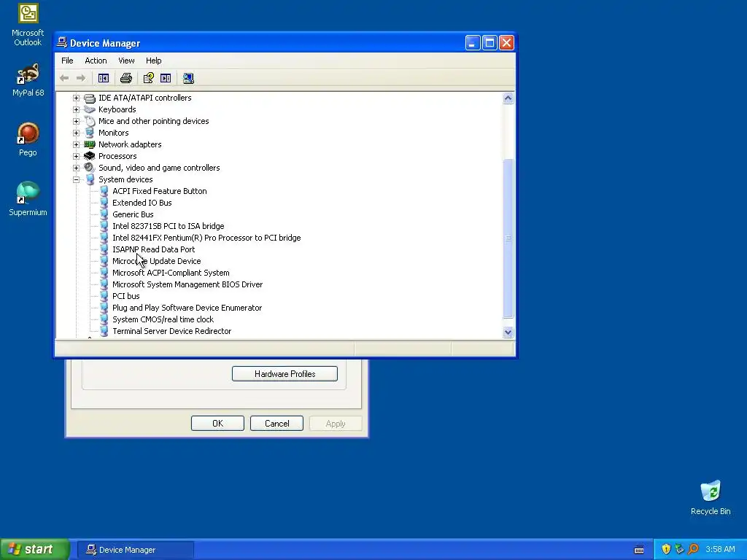Click the Sound, video and game controllers icon
This screenshot has width=747, height=560.
click(90, 168)
